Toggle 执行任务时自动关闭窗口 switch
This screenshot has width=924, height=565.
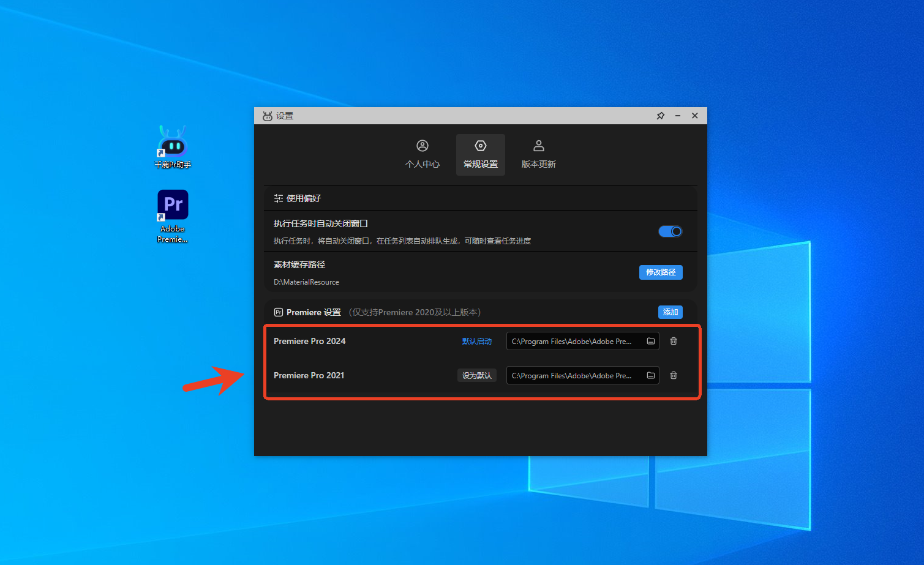[670, 231]
